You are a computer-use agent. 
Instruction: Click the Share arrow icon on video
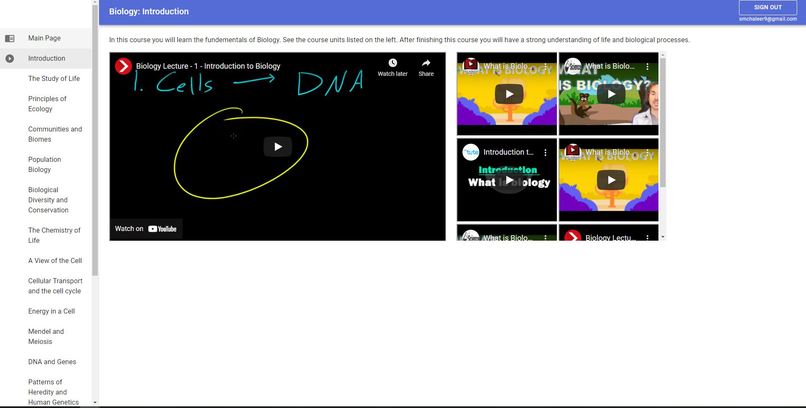click(426, 63)
